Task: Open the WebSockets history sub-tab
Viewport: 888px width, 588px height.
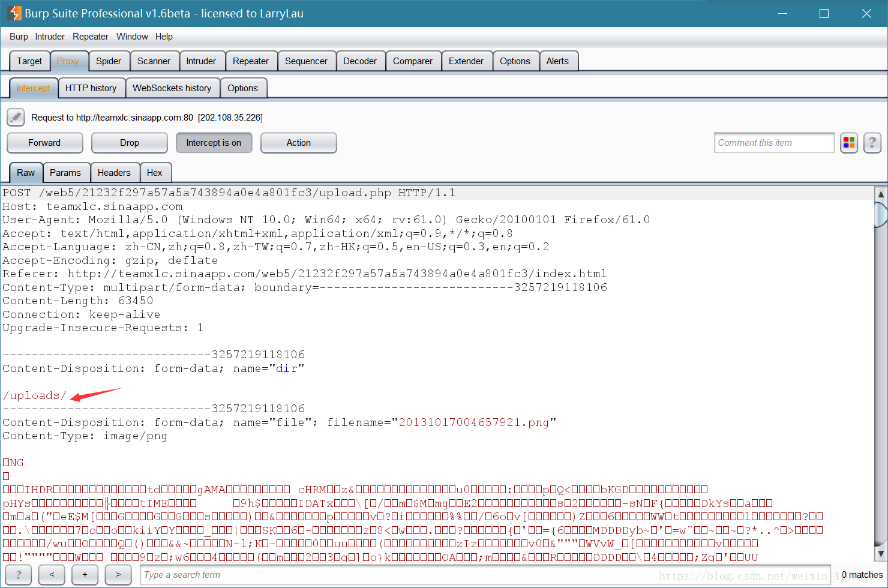Action: tap(172, 88)
